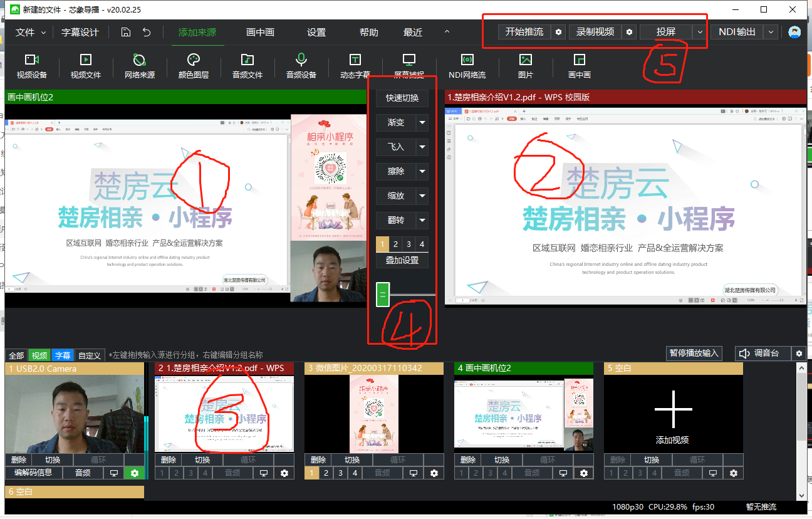Click monitor icon of USB2.0 Camera input
812x519 pixels.
pos(114,473)
